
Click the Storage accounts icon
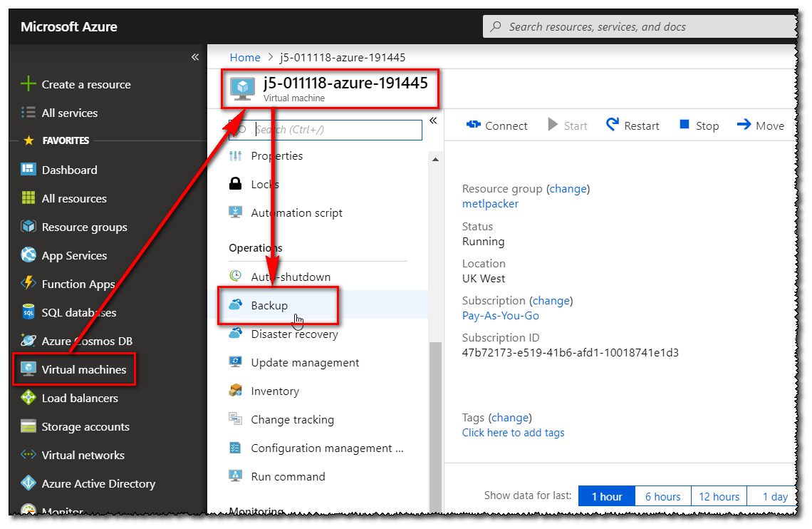[28, 426]
